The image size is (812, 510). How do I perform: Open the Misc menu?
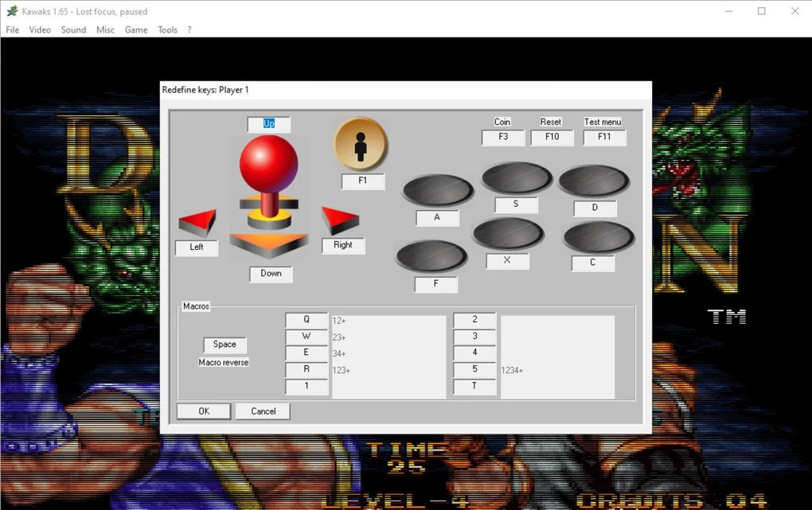point(105,30)
